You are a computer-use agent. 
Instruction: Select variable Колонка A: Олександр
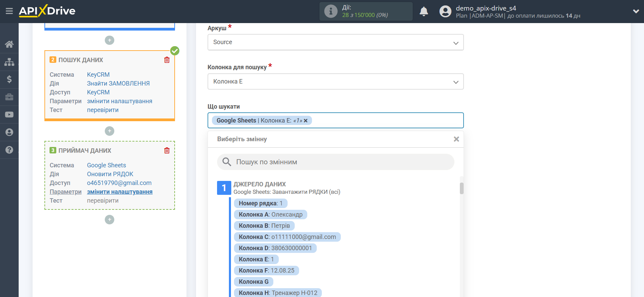pos(271,215)
